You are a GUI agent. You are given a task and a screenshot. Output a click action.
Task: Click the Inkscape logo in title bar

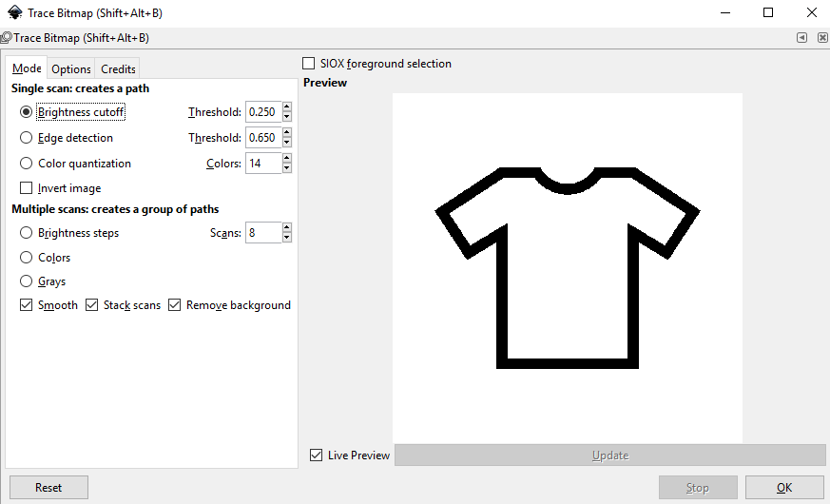(x=15, y=12)
